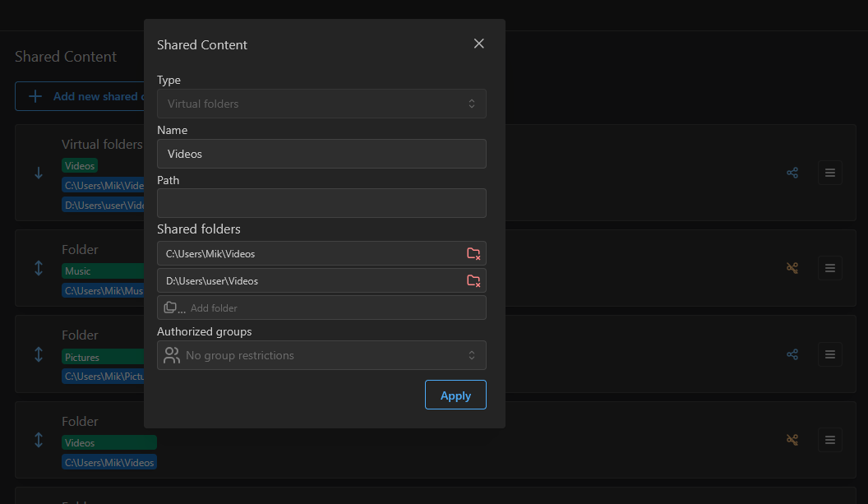This screenshot has width=868, height=504.
Task: Click the green Pictures tag
Action: point(103,357)
